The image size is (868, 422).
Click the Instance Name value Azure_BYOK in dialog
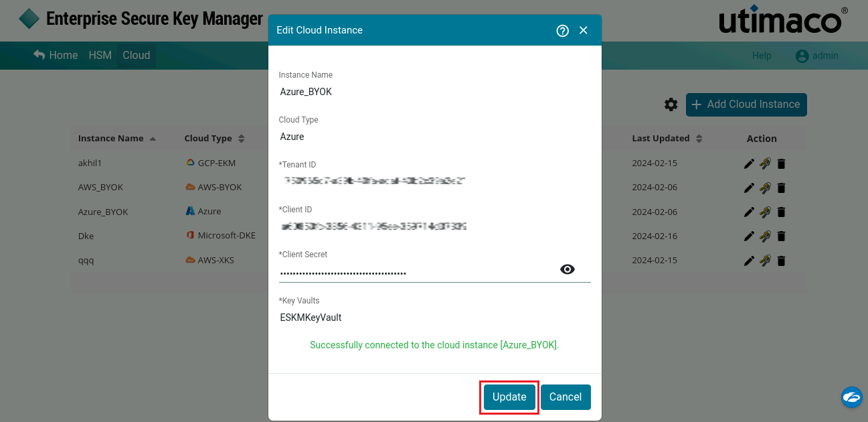coord(306,92)
